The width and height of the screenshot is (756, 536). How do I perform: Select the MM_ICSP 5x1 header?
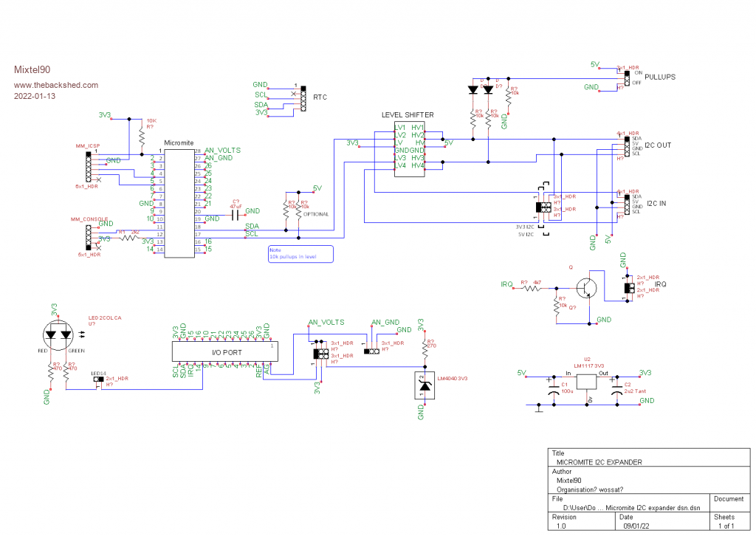[89, 167]
